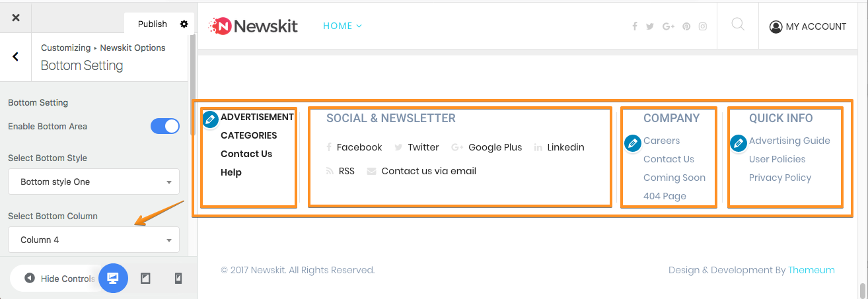Open Select Bottom Column dropdown

[x=94, y=240]
